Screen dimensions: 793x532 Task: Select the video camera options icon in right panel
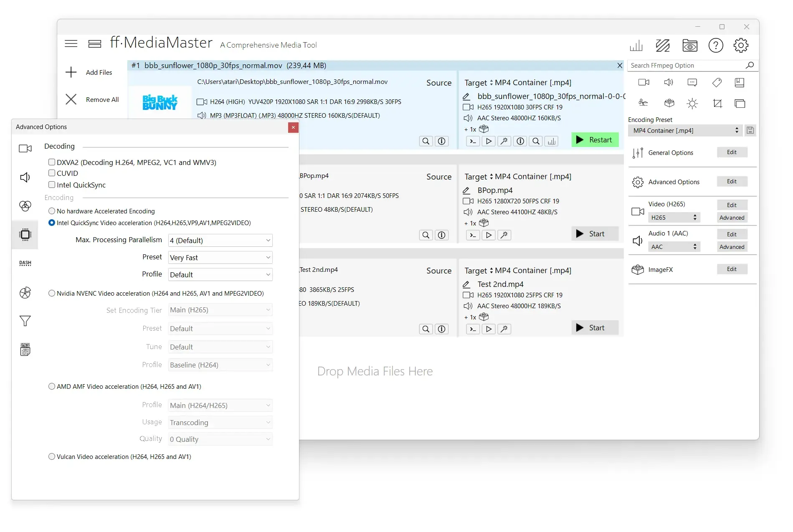pyautogui.click(x=644, y=83)
